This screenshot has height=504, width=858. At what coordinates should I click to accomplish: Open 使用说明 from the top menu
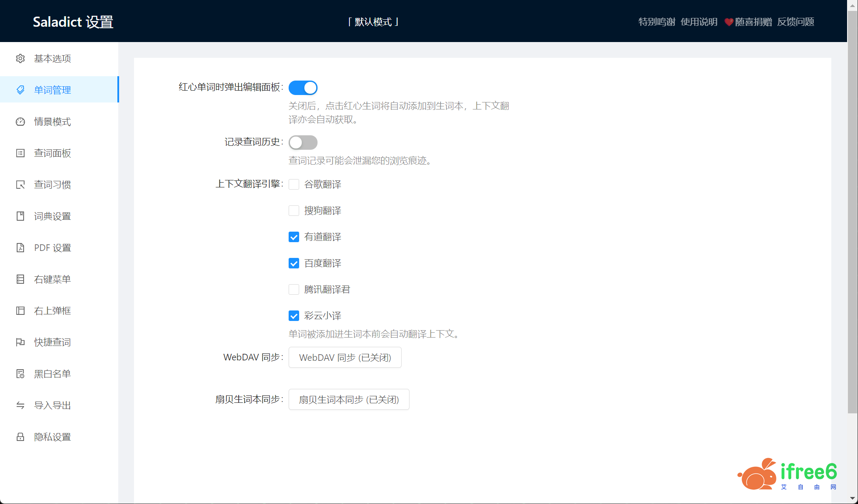tap(699, 21)
